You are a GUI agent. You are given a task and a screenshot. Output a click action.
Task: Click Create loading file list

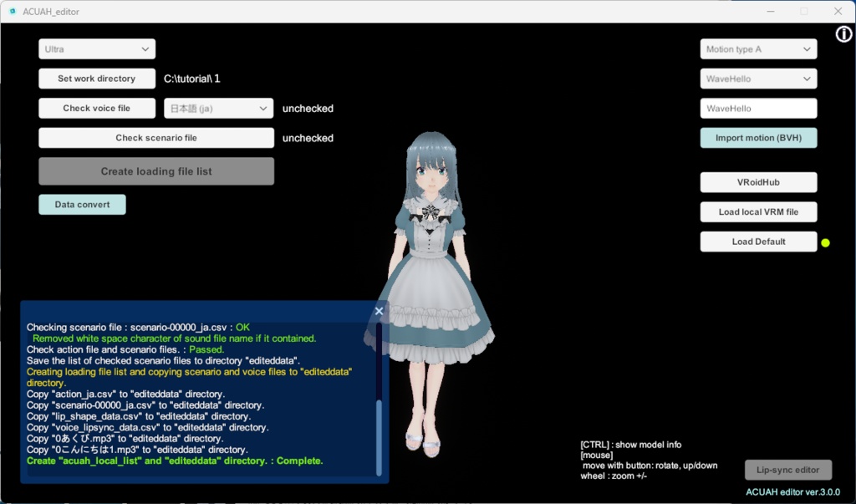pyautogui.click(x=155, y=171)
